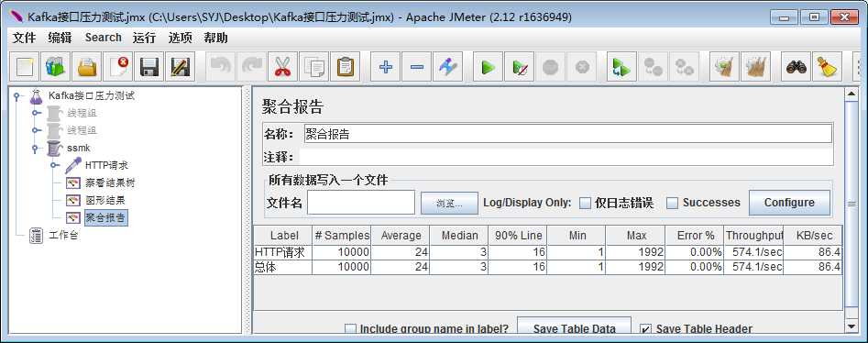868x343 pixels.
Task: Click the Paste clipboard icon
Action: 346,67
